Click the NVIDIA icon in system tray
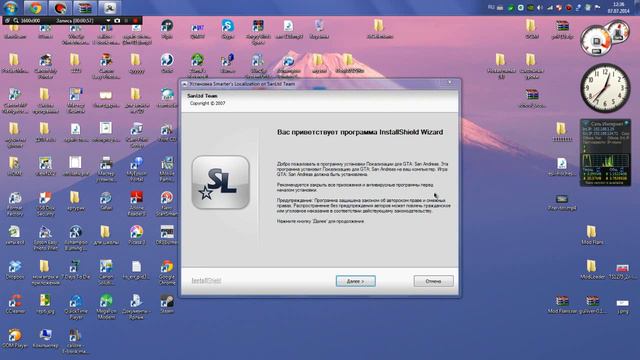Viewport: 640px width, 360px height. [x=530, y=7]
